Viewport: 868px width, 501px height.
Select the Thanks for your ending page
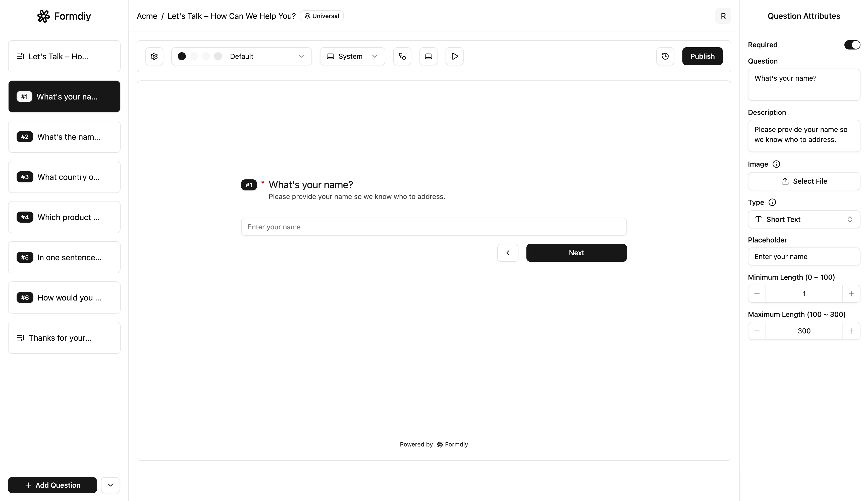point(64,338)
